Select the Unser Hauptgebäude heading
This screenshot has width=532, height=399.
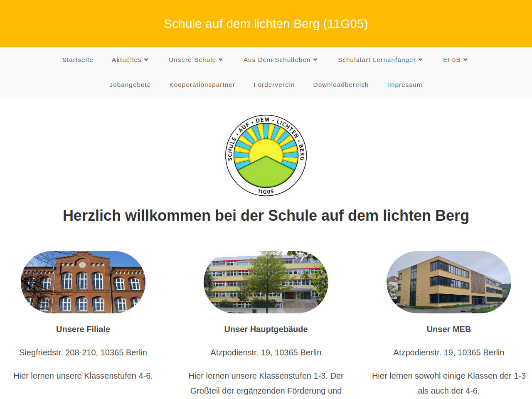click(x=266, y=329)
